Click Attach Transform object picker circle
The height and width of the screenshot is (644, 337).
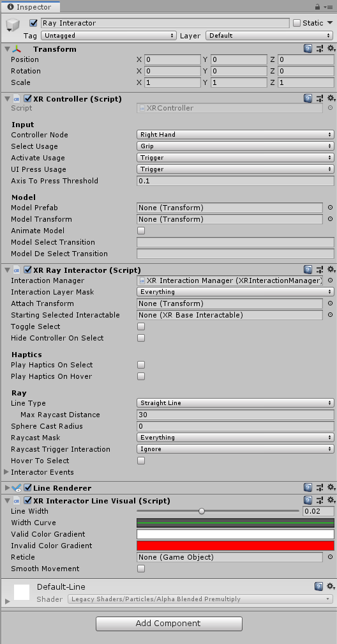click(330, 303)
